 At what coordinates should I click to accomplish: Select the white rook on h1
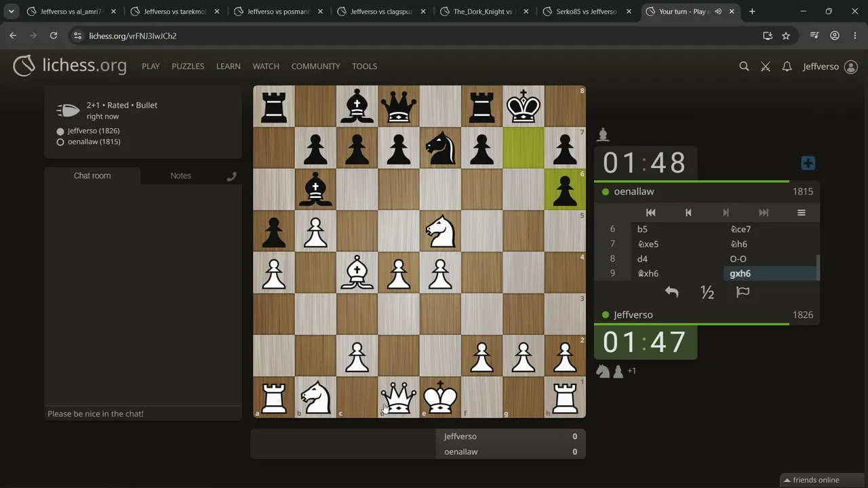pos(565,397)
